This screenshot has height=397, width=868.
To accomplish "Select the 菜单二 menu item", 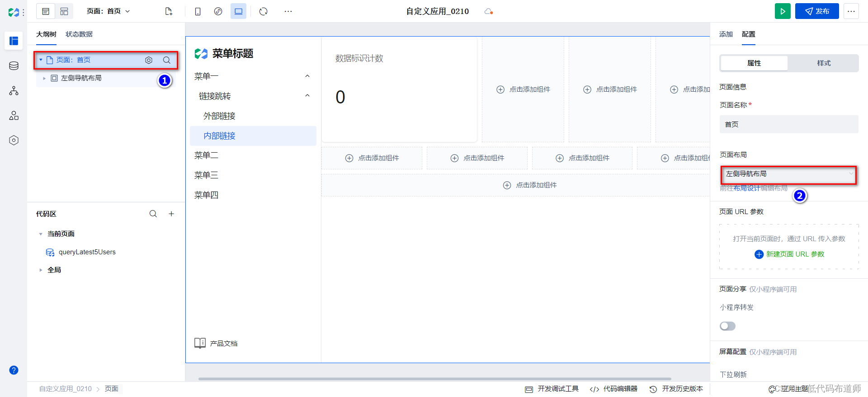I will coord(253,155).
